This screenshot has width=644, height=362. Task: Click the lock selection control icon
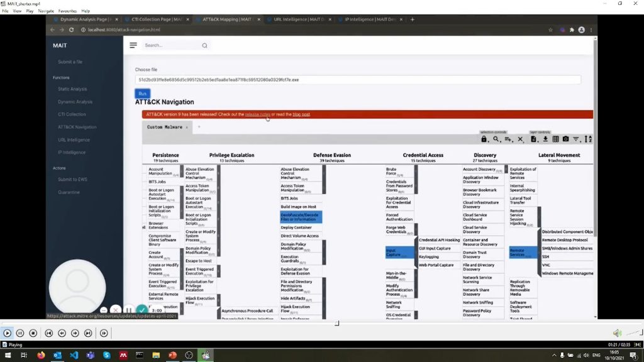click(x=484, y=139)
